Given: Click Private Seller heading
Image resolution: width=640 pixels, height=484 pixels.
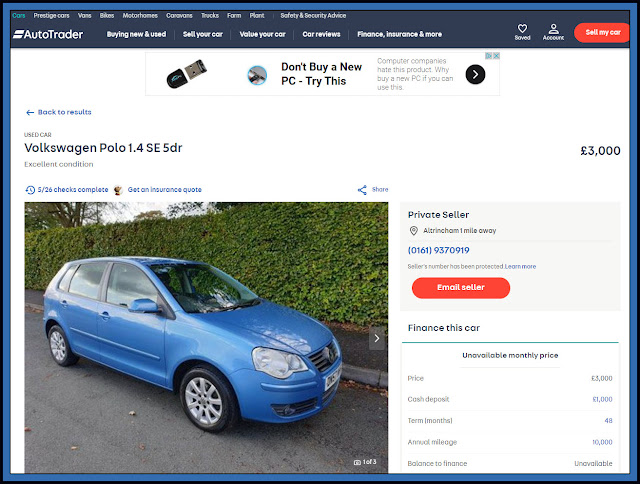Looking at the screenshot, I should coord(438,215).
